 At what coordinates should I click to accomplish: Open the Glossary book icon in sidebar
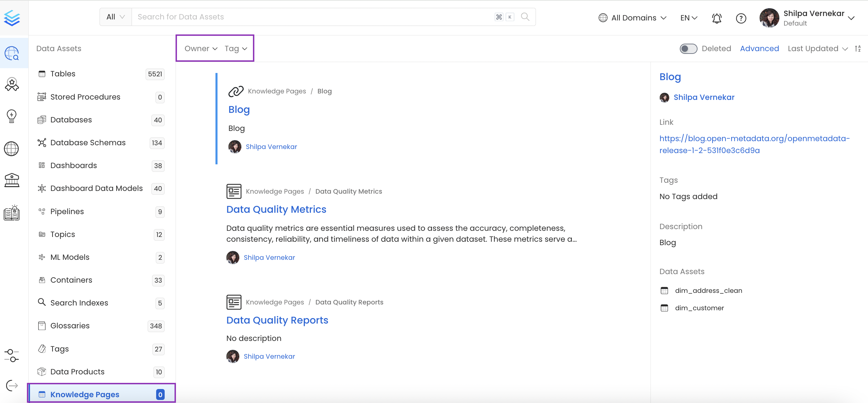click(12, 213)
